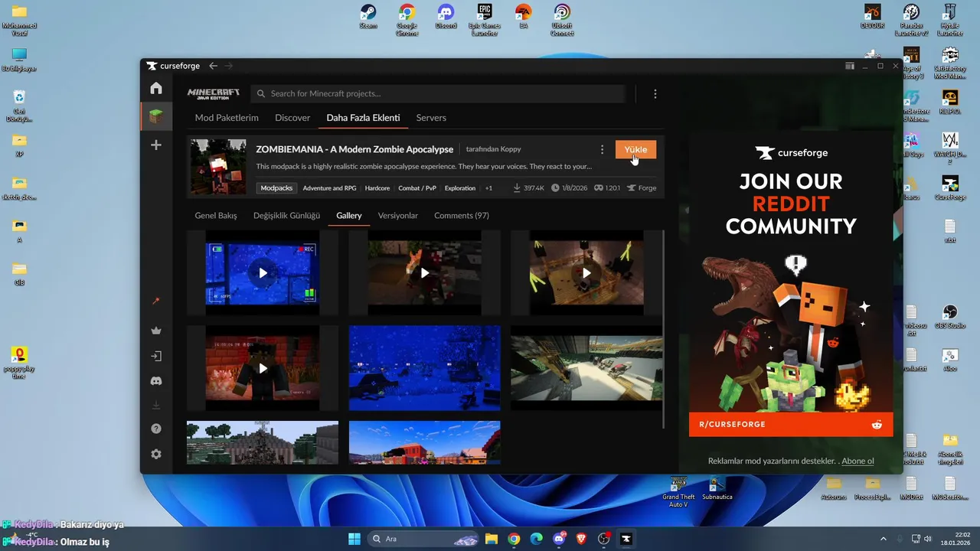Open the Ubisoft Connect desktop shortcut
The image size is (980, 551).
[562, 20]
